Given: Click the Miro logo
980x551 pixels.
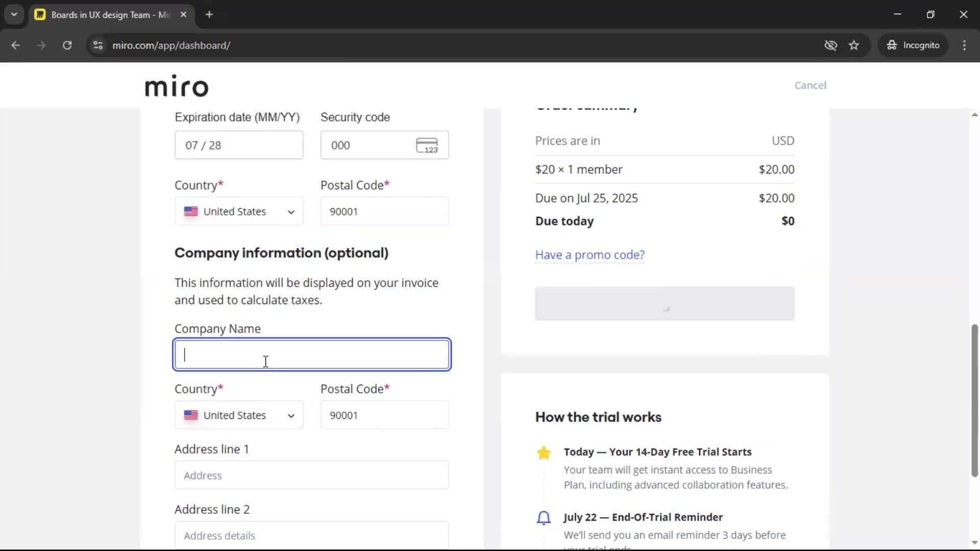Looking at the screenshot, I should point(177,86).
